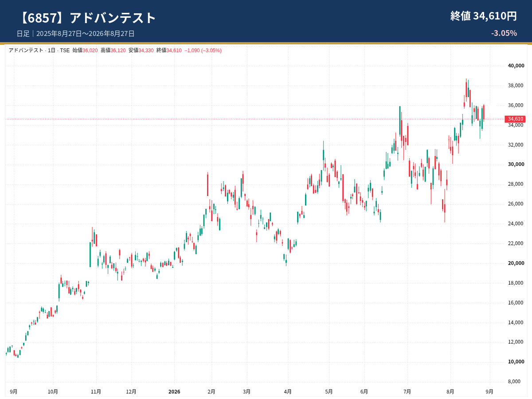Click the -3.05% change in header
Image resolution: width=532 pixels, height=399 pixels.
[504, 33]
